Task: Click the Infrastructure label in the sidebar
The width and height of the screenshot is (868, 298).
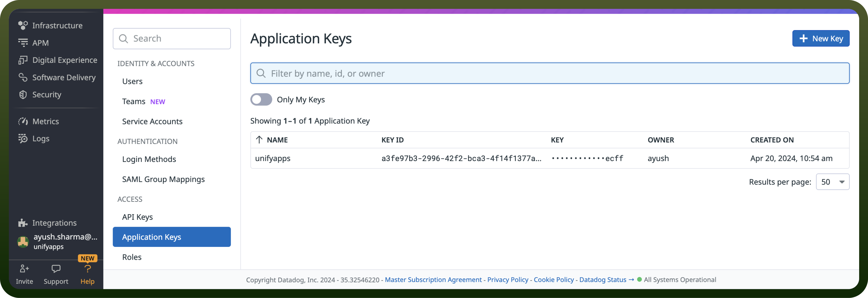Action: click(x=57, y=26)
